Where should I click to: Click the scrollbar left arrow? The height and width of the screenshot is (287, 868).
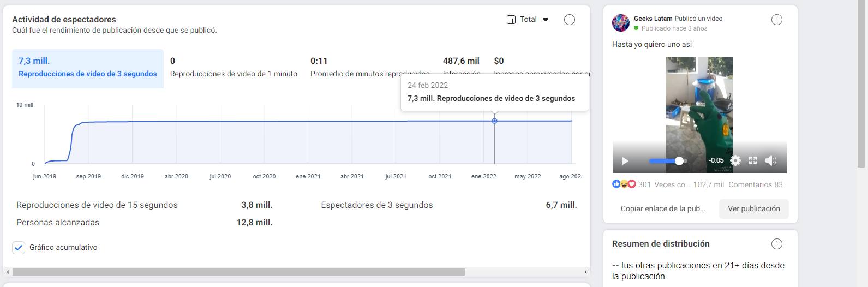tap(8, 272)
